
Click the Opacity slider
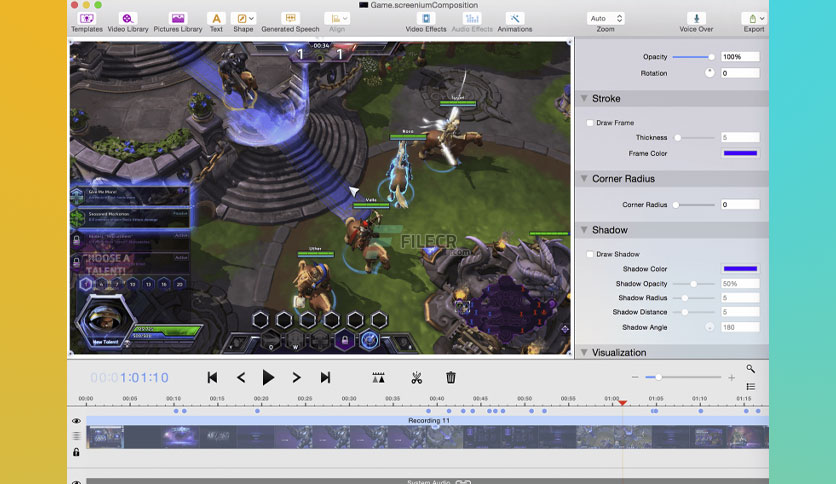tap(694, 57)
